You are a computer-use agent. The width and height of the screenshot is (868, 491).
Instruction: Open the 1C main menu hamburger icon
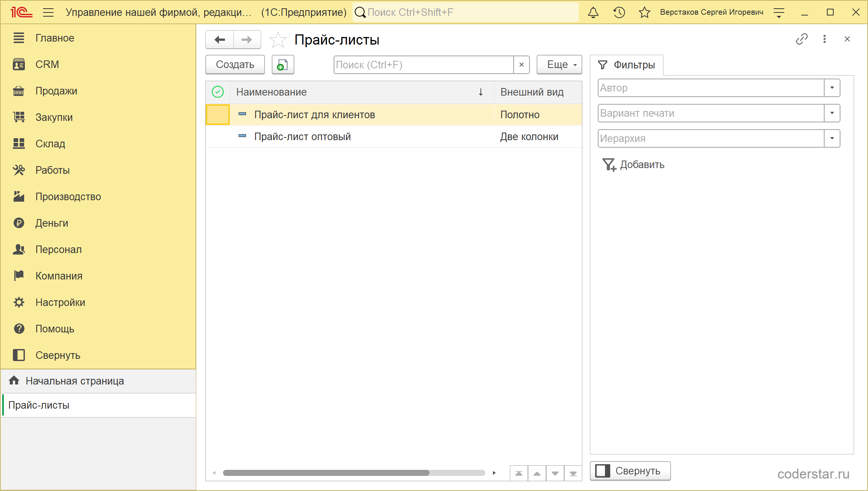(48, 12)
